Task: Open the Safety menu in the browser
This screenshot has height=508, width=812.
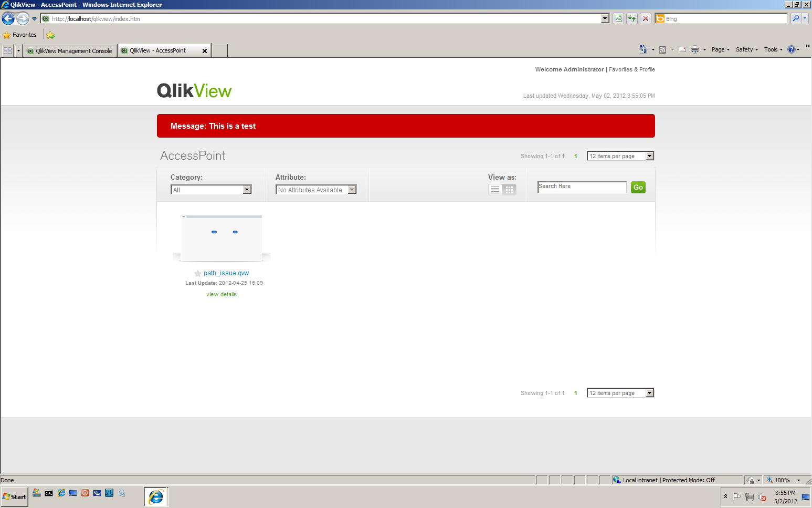Action: point(744,49)
